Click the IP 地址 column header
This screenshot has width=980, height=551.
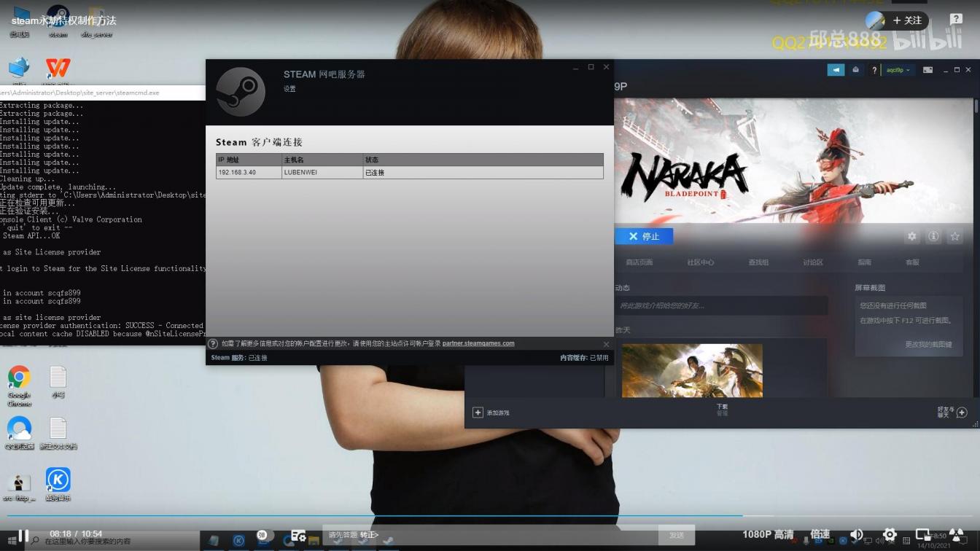(249, 160)
